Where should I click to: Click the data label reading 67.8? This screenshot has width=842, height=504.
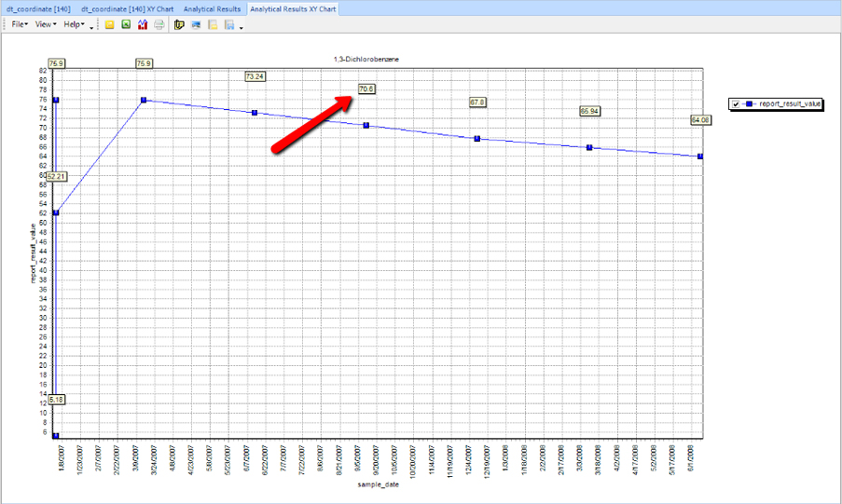477,102
